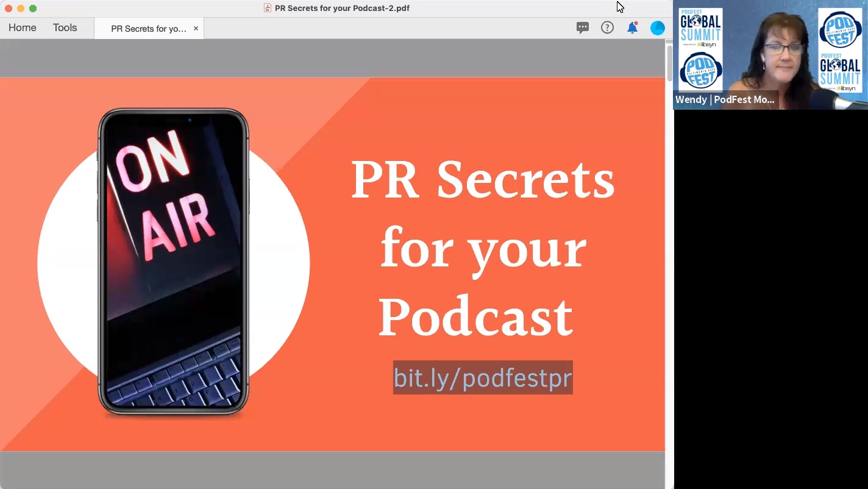Open the feedback comment bubble icon
868x489 pixels.
pos(582,27)
